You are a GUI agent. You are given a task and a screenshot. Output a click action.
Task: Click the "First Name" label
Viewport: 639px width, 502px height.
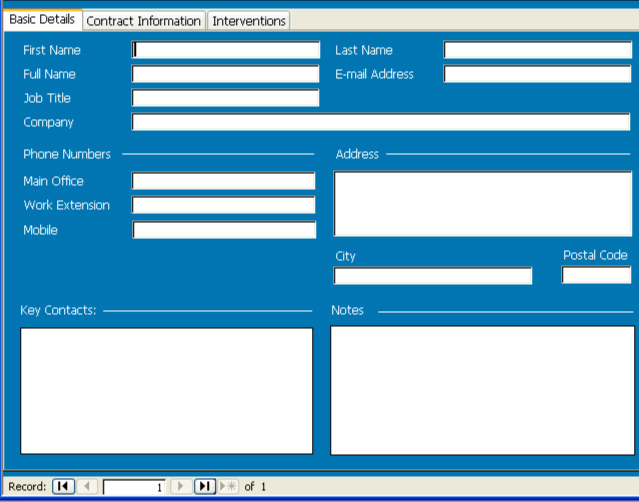(52, 50)
